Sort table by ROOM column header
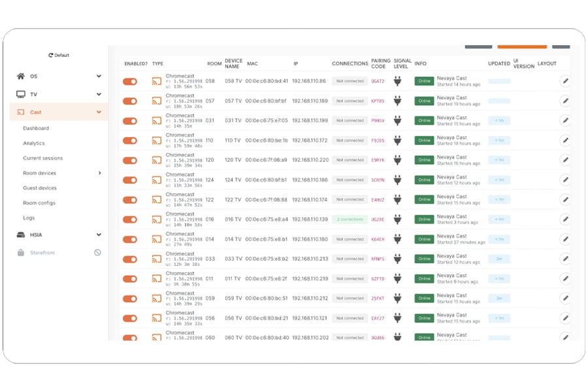The width and height of the screenshot is (588, 392). pyautogui.click(x=214, y=64)
